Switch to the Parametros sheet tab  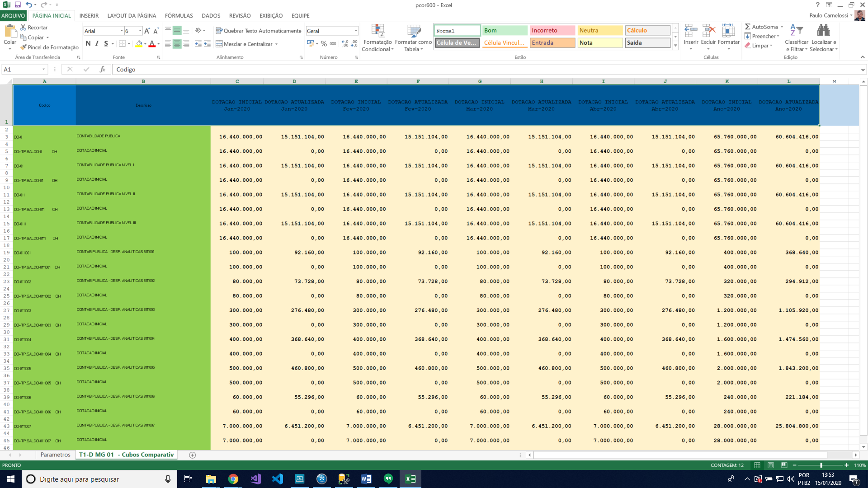pyautogui.click(x=55, y=455)
